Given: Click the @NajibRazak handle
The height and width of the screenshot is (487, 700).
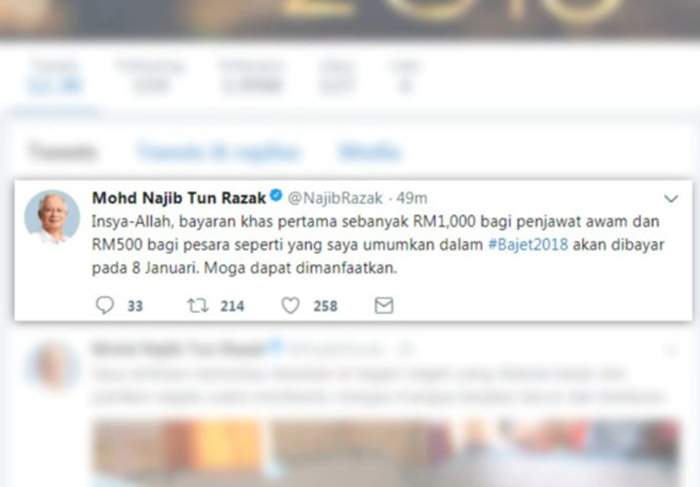Looking at the screenshot, I should [335, 198].
